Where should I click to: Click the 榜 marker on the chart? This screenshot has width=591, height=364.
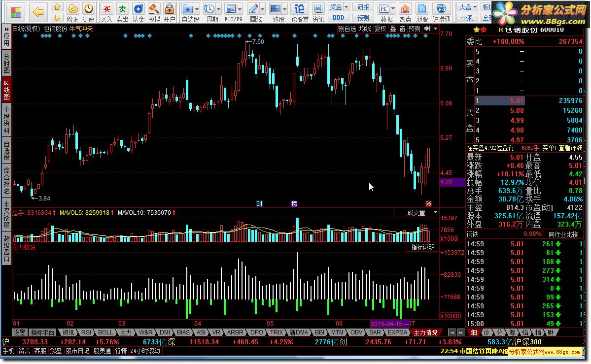click(294, 204)
